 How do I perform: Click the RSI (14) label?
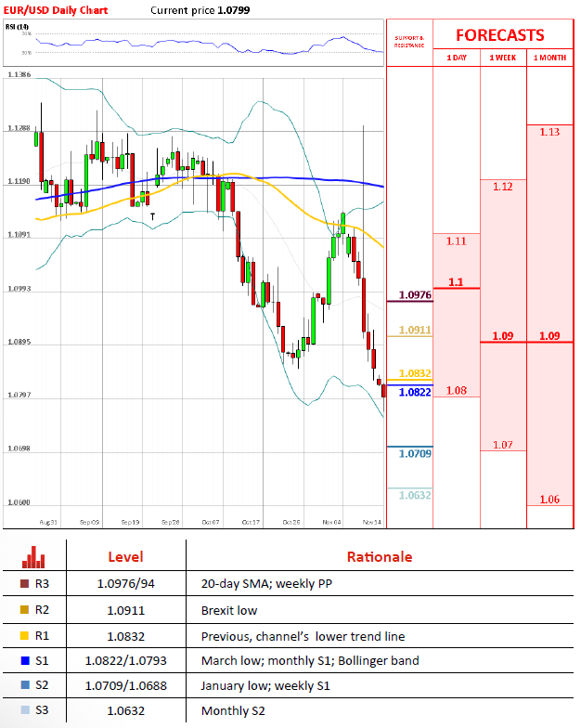pos(17,26)
